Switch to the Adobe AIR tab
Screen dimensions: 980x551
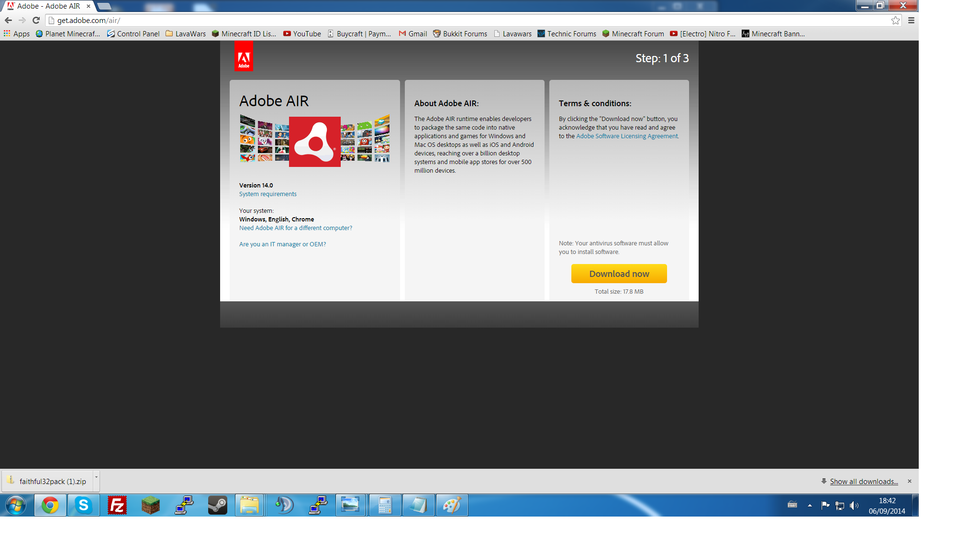click(48, 6)
